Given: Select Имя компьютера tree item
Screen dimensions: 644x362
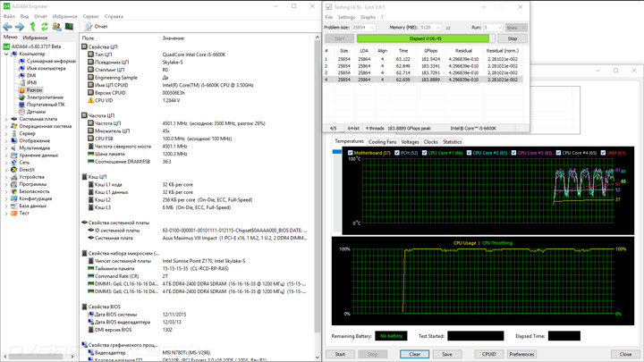Looking at the screenshot, I should pos(46,68).
